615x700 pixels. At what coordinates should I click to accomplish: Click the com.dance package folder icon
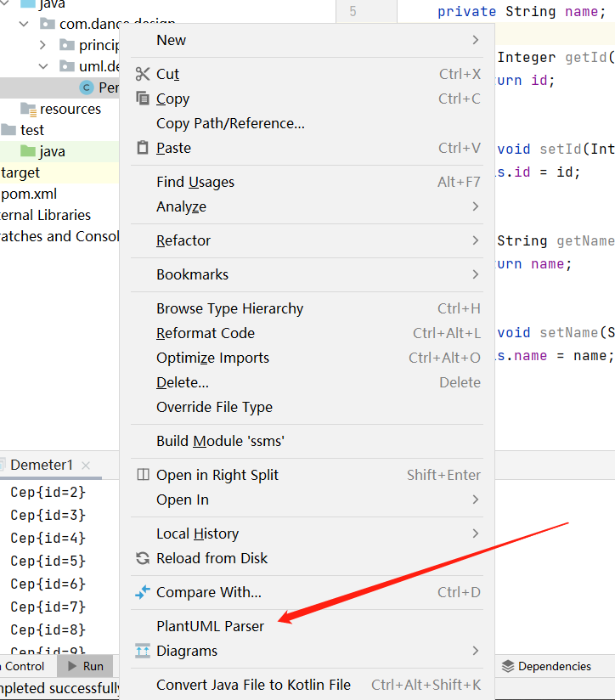(48, 24)
